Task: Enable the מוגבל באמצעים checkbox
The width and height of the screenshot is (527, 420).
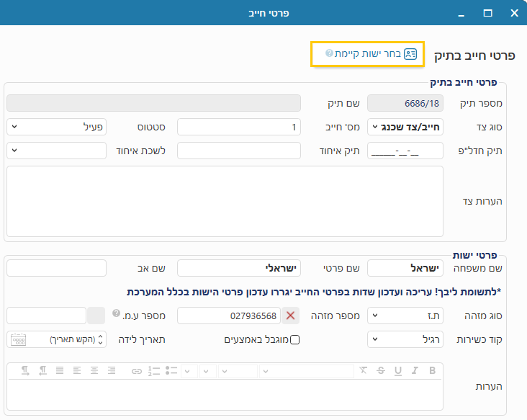Action: click(x=294, y=340)
